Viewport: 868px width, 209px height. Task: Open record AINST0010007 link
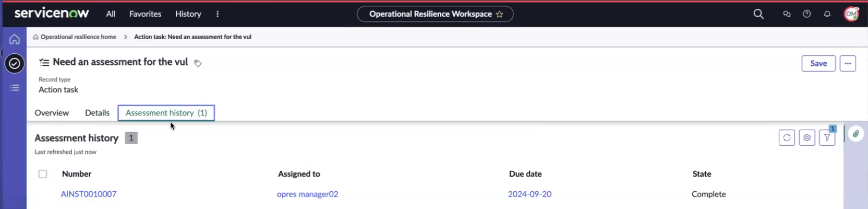89,194
